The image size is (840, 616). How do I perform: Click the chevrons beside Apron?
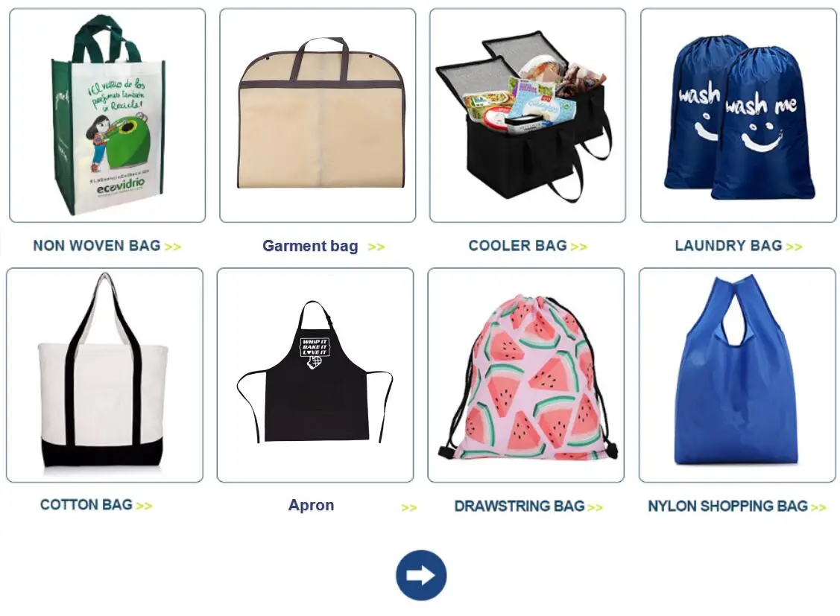[x=408, y=507]
